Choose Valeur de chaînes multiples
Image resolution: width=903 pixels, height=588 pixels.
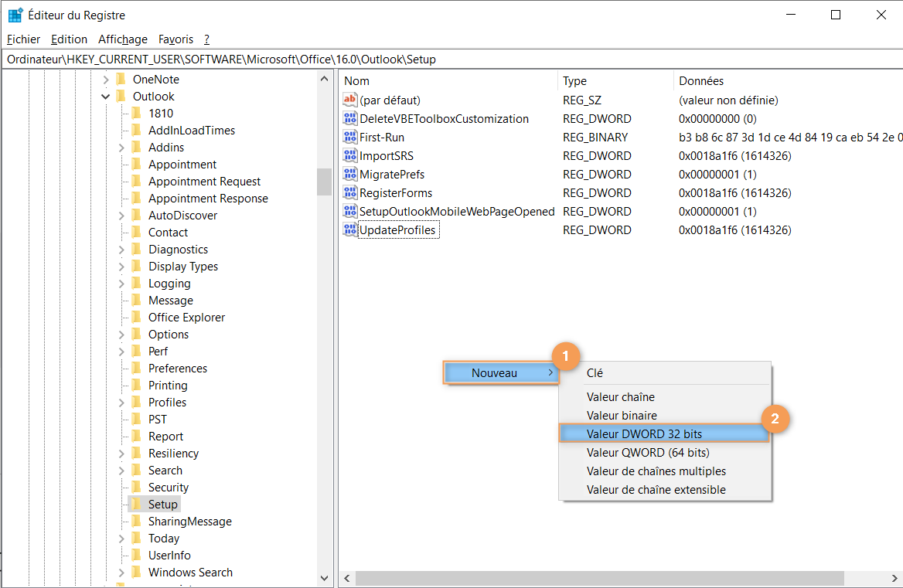tap(665, 471)
